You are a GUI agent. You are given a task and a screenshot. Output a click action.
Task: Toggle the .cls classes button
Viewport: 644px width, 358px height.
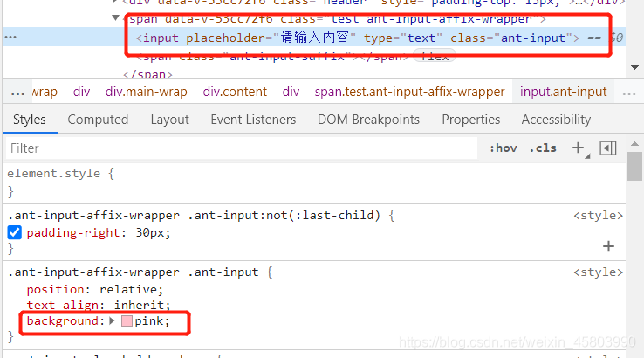click(x=543, y=148)
